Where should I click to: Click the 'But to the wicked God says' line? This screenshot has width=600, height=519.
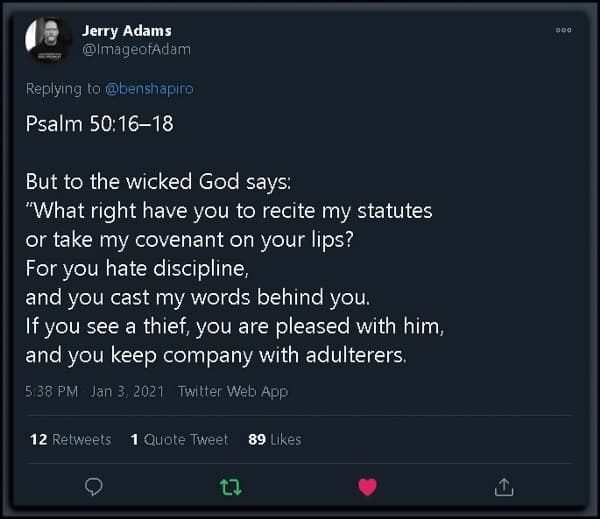158,181
